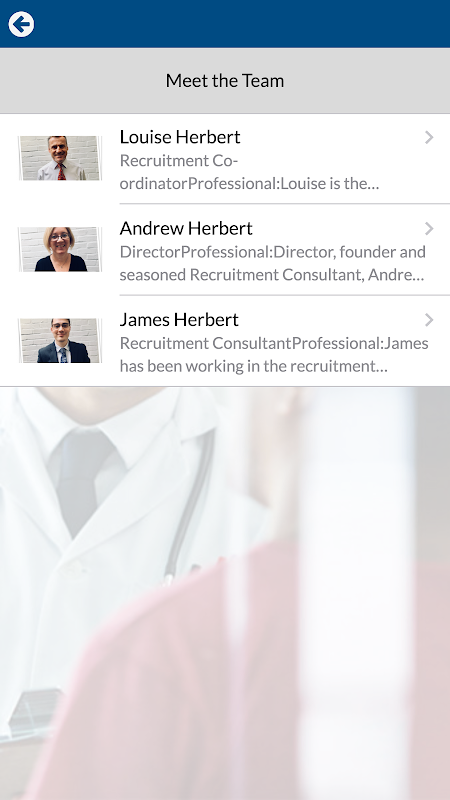The width and height of the screenshot is (450, 800).
Task: Select the Andrew Herbert name
Action: [186, 228]
